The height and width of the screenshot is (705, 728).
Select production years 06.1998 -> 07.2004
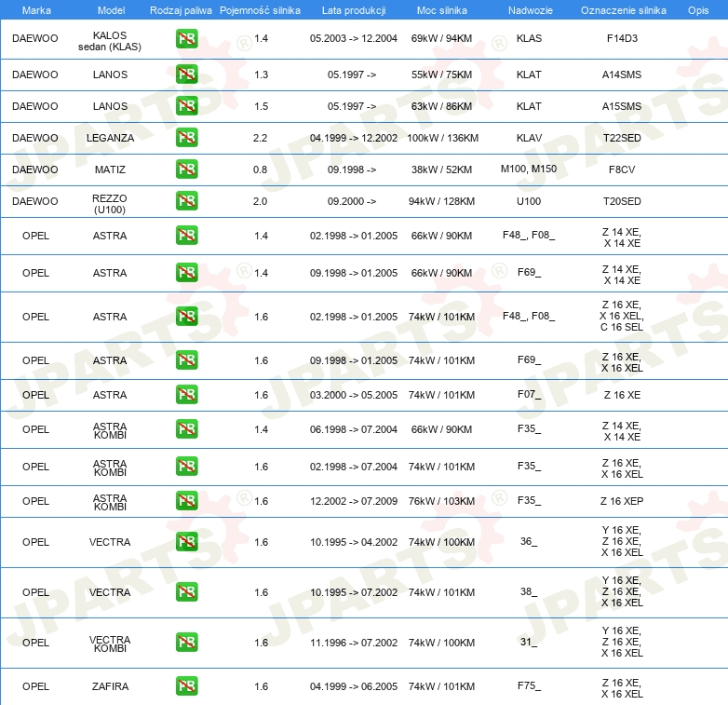coord(354,429)
